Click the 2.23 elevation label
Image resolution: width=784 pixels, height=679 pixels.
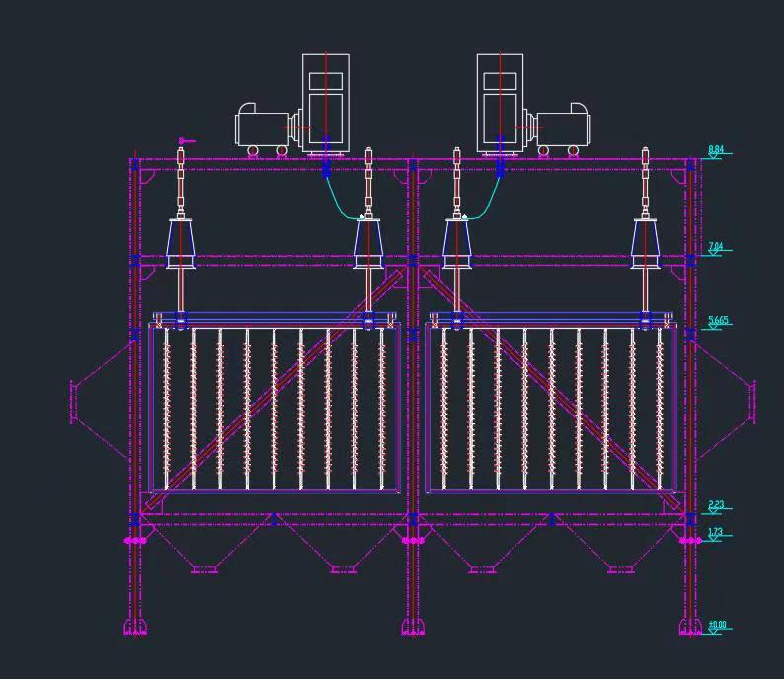716,505
